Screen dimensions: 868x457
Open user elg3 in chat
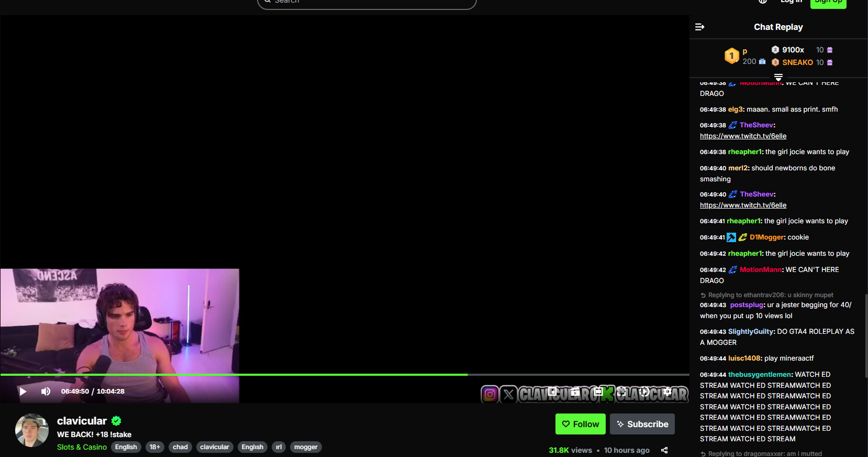click(735, 110)
